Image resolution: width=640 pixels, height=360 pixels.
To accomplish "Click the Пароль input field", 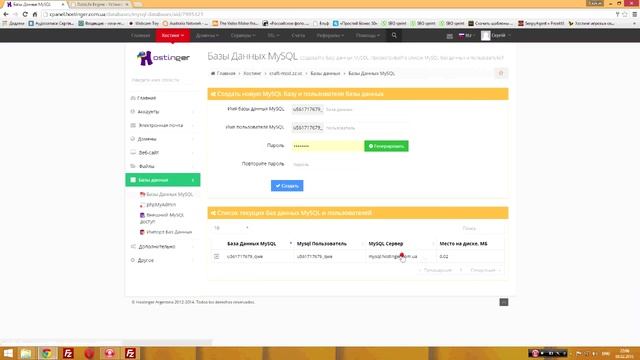I will 328,146.
